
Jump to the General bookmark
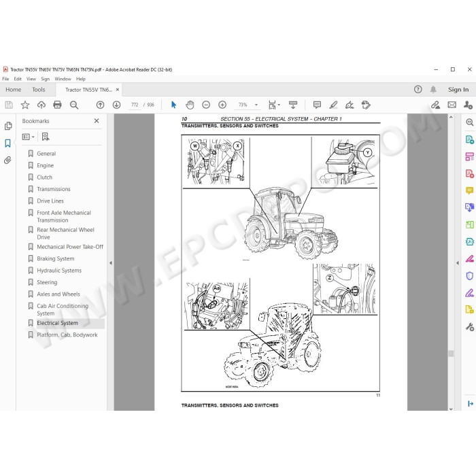(x=46, y=154)
